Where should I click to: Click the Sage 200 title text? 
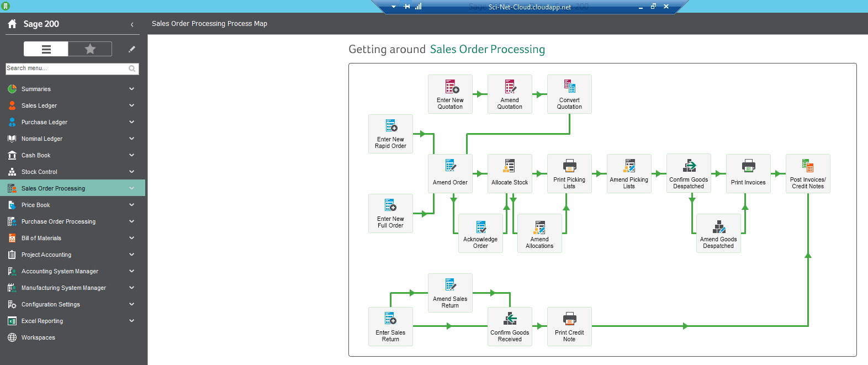click(41, 24)
